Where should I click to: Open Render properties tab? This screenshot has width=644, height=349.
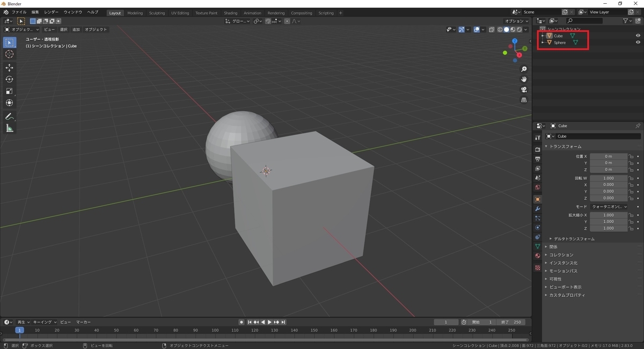coord(538,149)
